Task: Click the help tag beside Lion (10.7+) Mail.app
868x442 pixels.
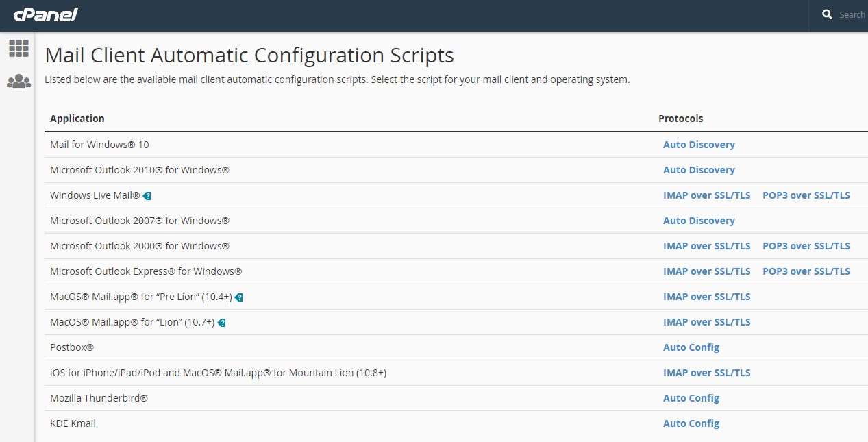Action: click(221, 323)
